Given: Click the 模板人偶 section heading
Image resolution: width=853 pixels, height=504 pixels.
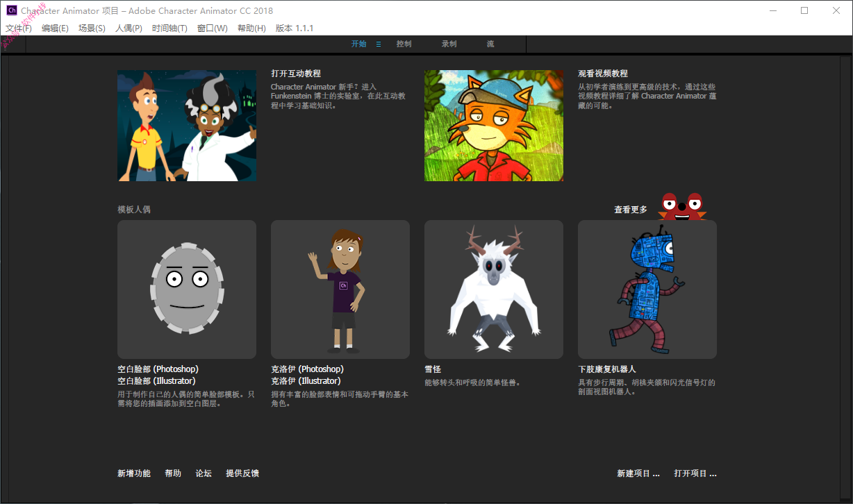Looking at the screenshot, I should (134, 210).
